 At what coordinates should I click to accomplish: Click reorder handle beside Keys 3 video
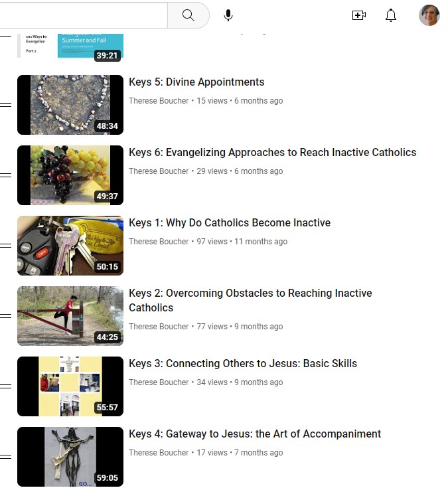pyautogui.click(x=5, y=386)
